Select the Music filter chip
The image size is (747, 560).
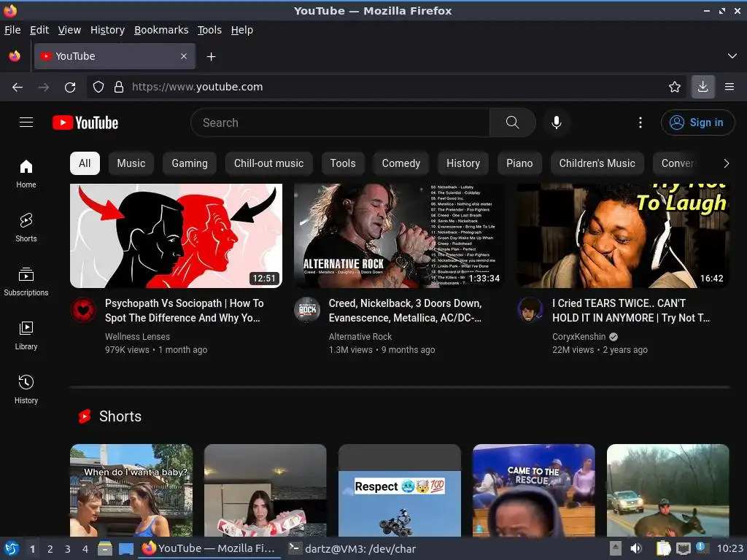pyautogui.click(x=131, y=163)
